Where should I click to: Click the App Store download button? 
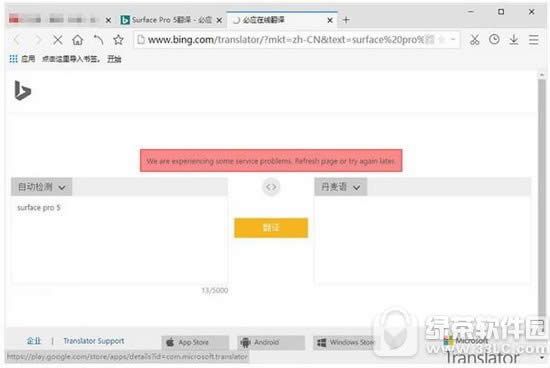tap(195, 342)
